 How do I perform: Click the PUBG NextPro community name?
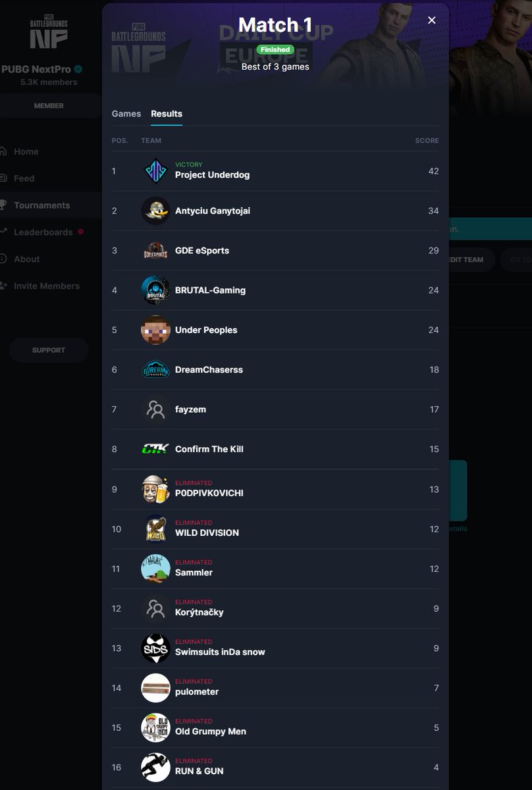pyautogui.click(x=36, y=69)
